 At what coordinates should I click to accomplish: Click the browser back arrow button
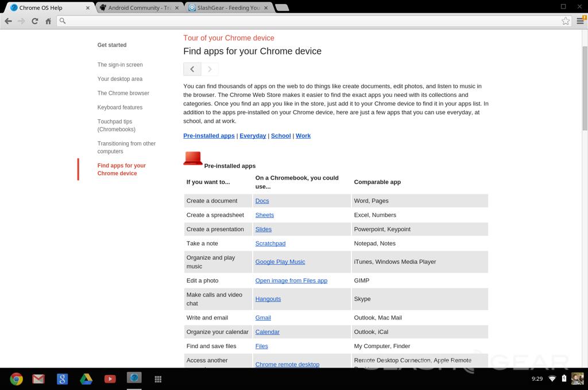8,21
